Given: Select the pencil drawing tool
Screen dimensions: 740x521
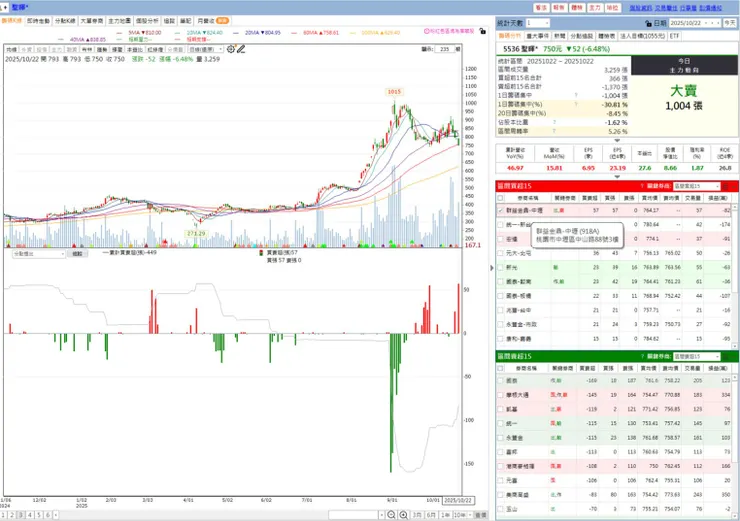Looking at the screenshot, I should [241, 49].
